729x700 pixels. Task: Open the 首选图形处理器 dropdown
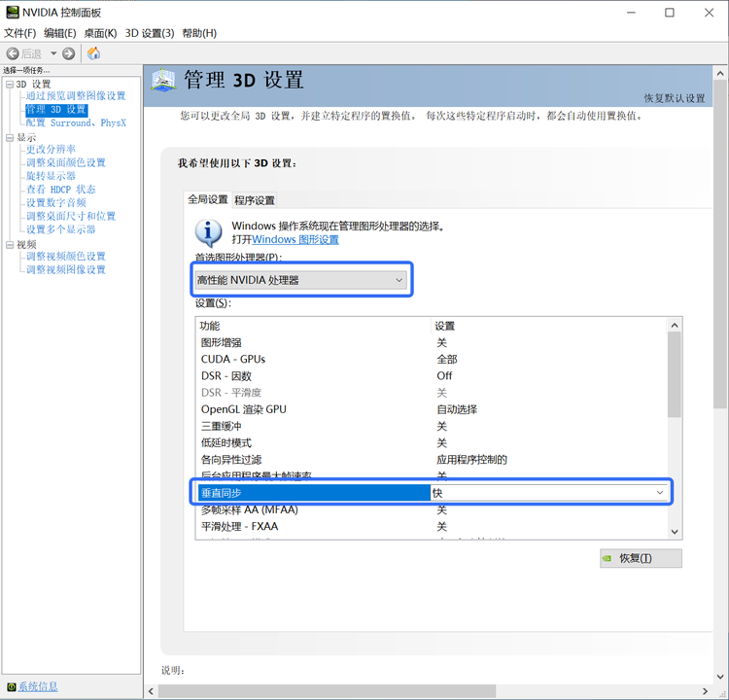(x=300, y=280)
